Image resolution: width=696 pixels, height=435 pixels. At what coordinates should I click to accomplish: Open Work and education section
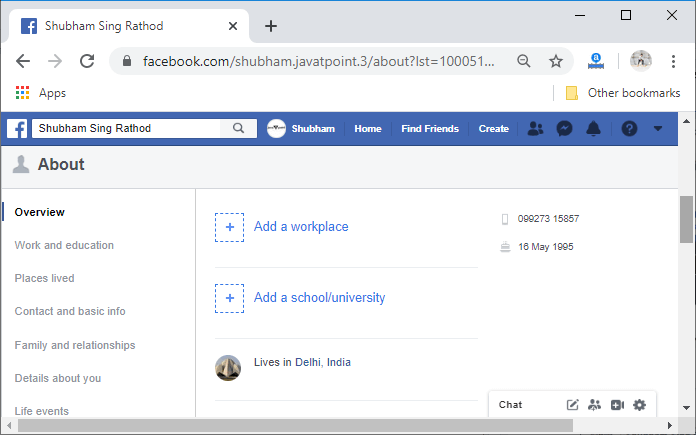coord(64,245)
